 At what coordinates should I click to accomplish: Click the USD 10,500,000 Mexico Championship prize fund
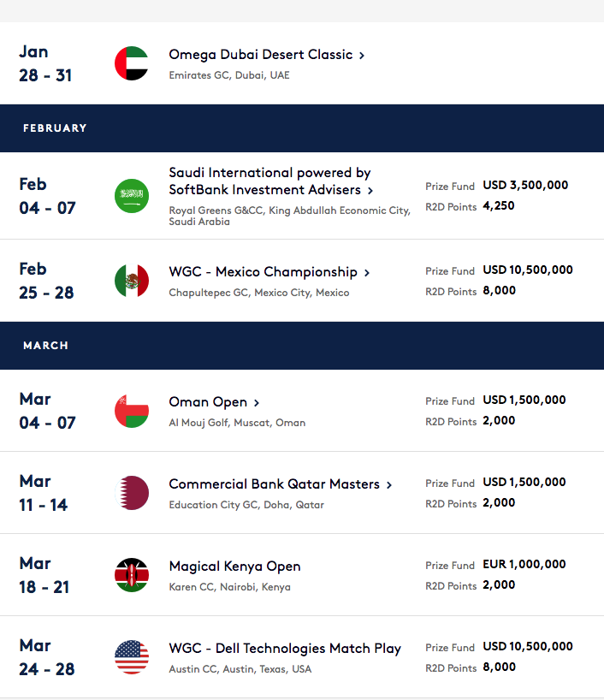[528, 270]
